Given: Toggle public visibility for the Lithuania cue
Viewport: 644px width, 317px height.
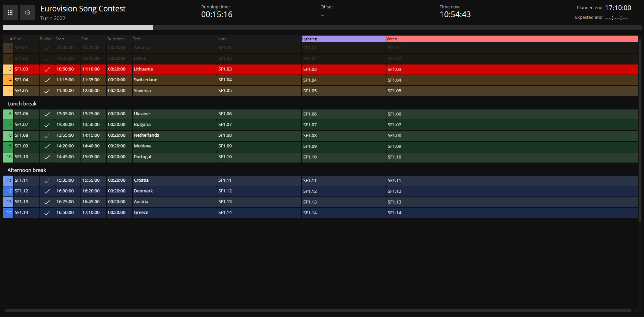Looking at the screenshot, I should 47,69.
